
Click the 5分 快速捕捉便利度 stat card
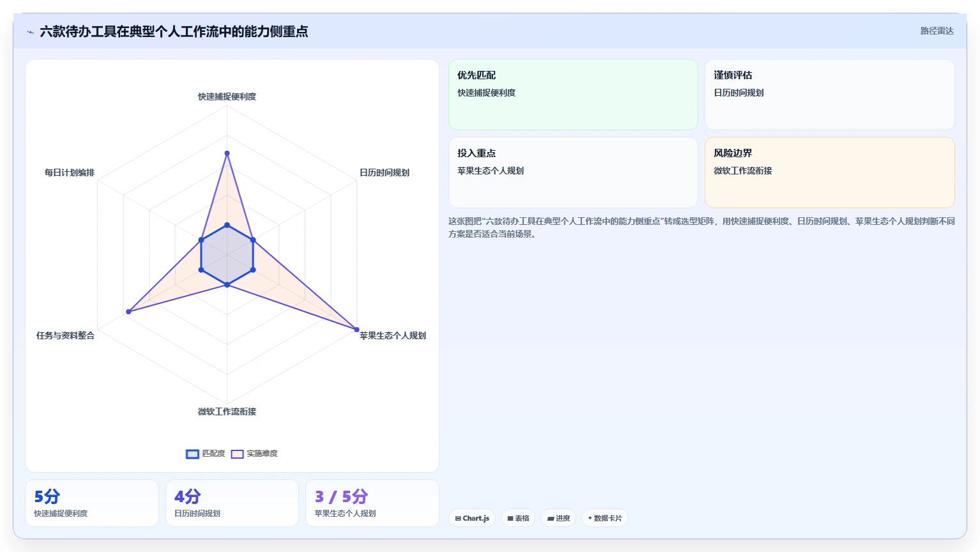pyautogui.click(x=92, y=503)
